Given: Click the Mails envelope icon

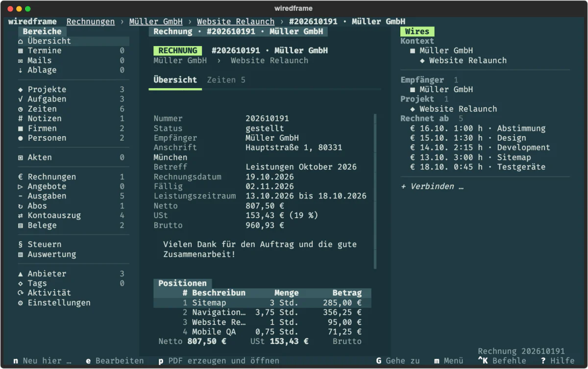Looking at the screenshot, I should tap(21, 61).
